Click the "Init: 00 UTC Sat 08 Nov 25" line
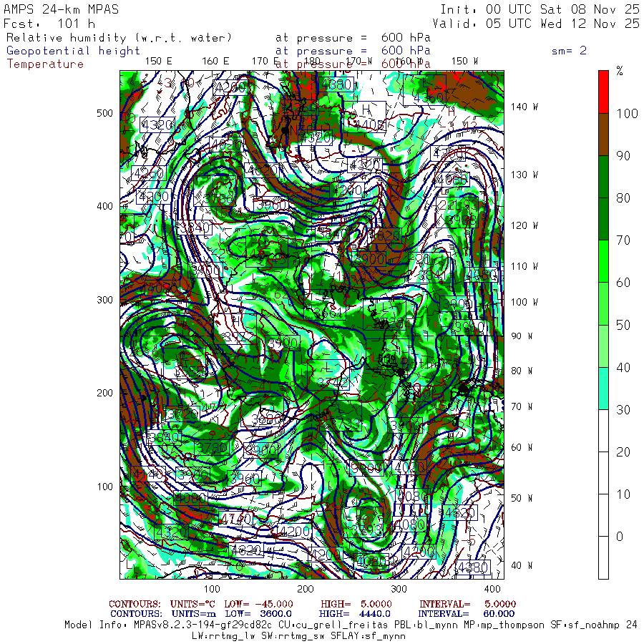Viewport: 644px width, 644px height. 540,9
